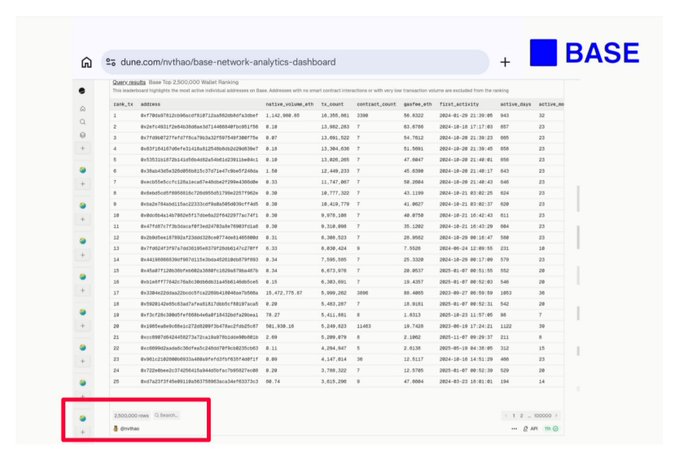Click the Base Top 2,500,000 Wallet Ranking title
Viewport: 679px width, 467px height.
pyautogui.click(x=194, y=82)
